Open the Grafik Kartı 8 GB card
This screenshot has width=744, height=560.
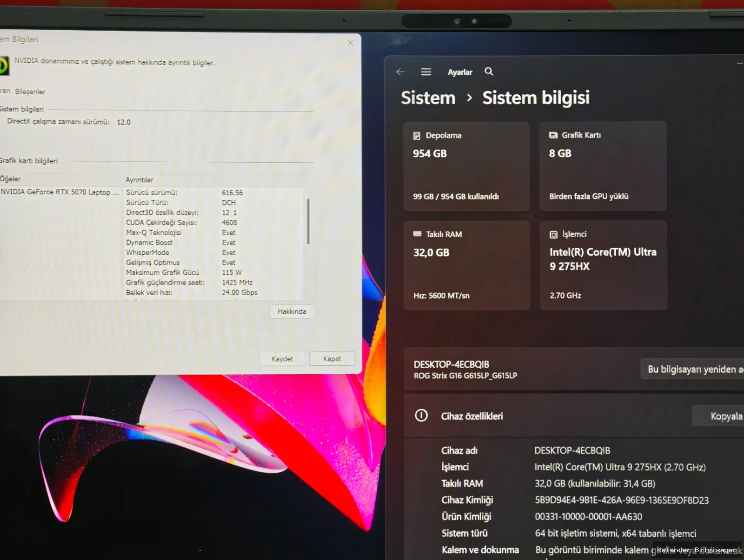(x=603, y=166)
